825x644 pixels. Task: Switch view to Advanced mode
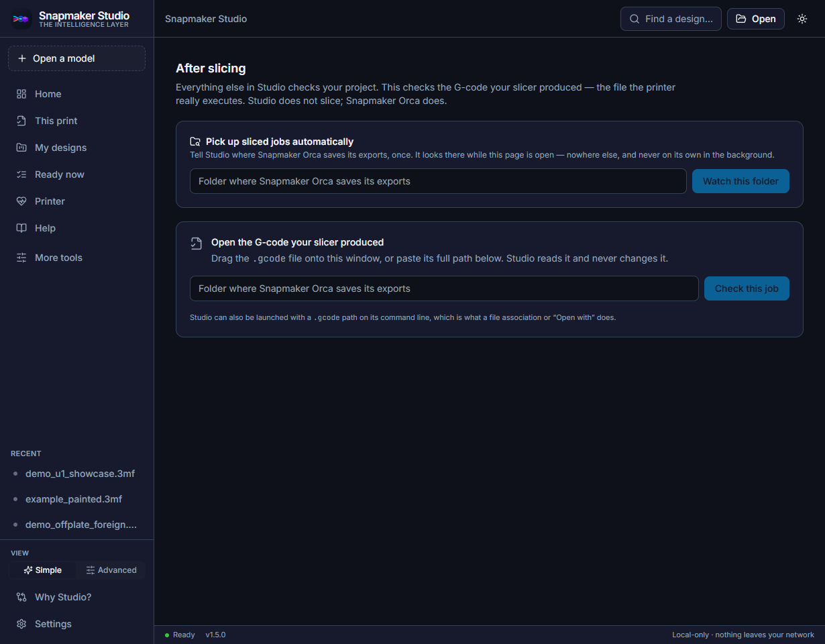[111, 570]
